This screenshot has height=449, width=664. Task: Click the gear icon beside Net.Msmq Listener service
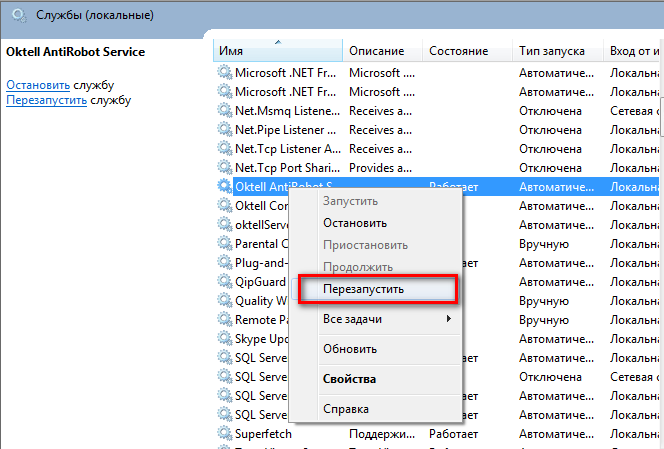(x=225, y=111)
